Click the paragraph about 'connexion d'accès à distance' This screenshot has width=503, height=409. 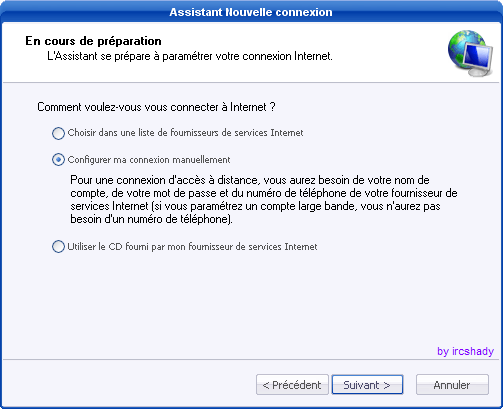pos(264,200)
